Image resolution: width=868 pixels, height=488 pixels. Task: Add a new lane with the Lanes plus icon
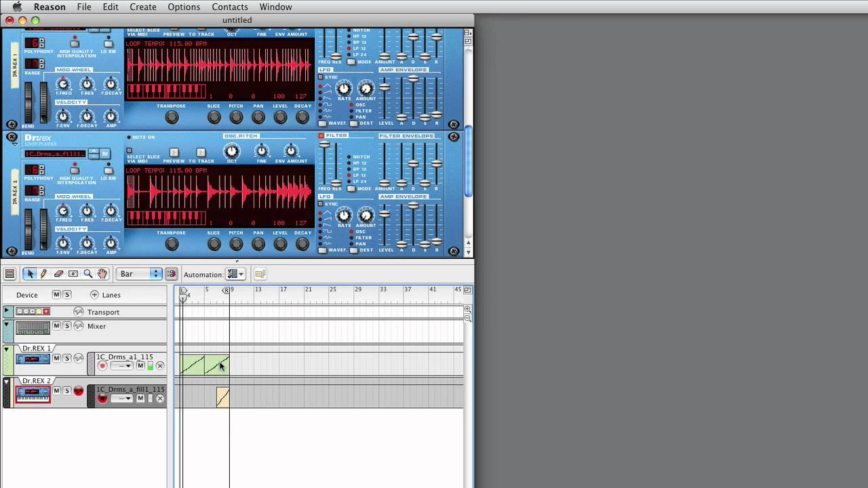[94, 295]
